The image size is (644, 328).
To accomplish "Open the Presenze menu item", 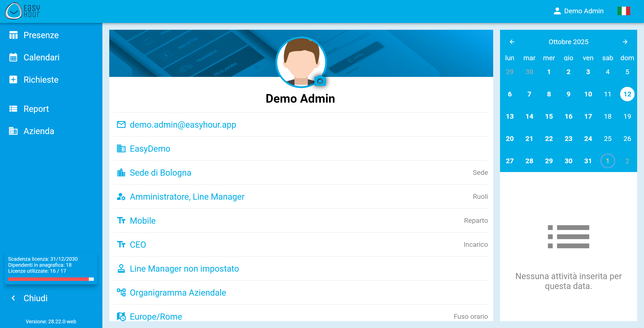I will [x=41, y=35].
